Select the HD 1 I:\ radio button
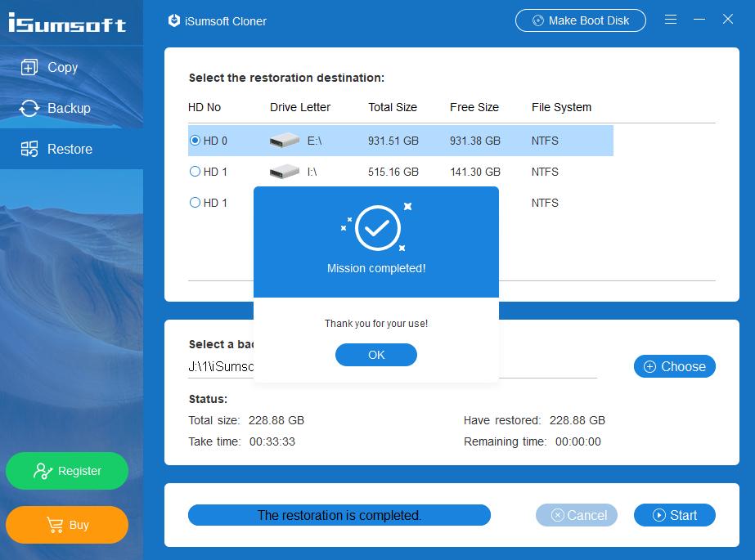Viewport: 755px width, 560px height. [195, 172]
